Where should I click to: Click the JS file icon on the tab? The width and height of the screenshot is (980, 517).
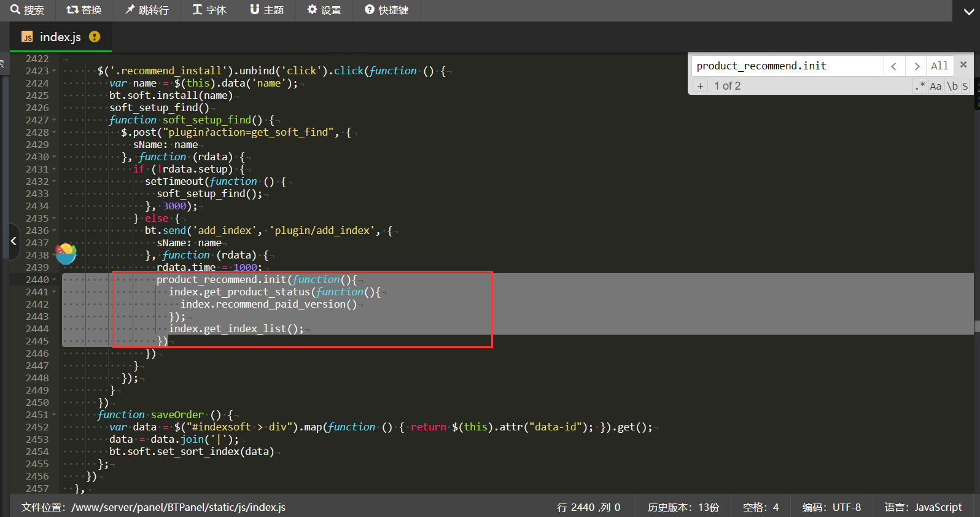27,37
